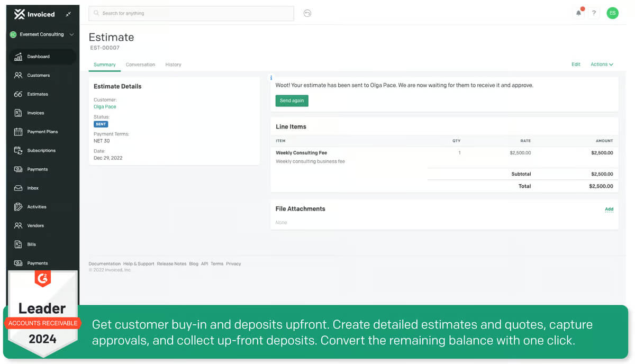Open the Invoices sidebar icon

click(18, 113)
